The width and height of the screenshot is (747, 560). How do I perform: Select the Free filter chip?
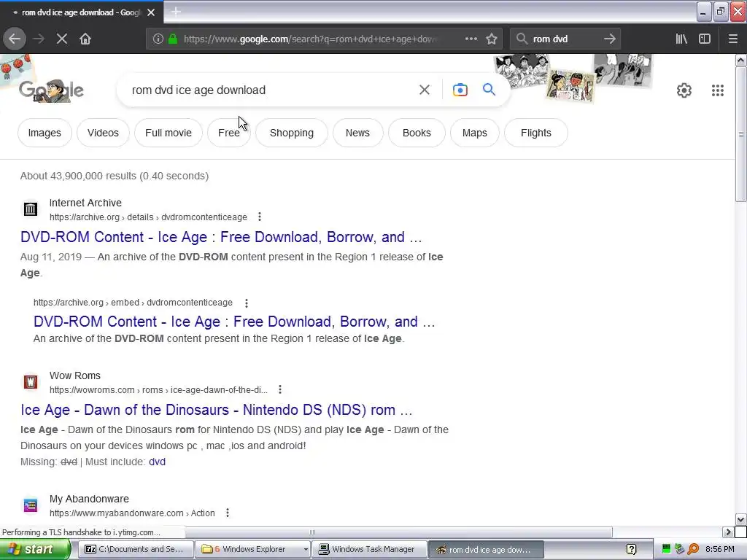click(x=228, y=133)
